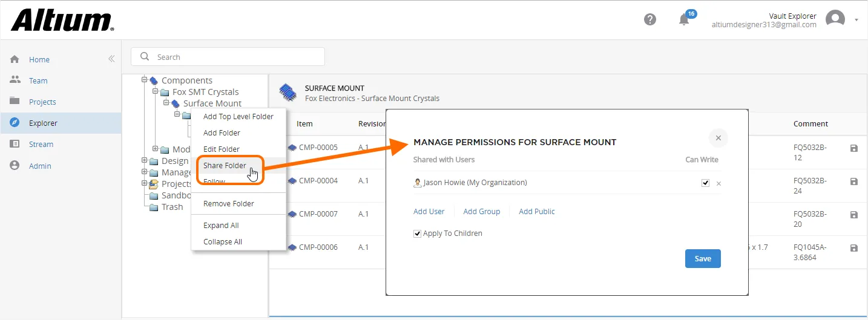
Task: Click Add User link
Action: pos(429,211)
